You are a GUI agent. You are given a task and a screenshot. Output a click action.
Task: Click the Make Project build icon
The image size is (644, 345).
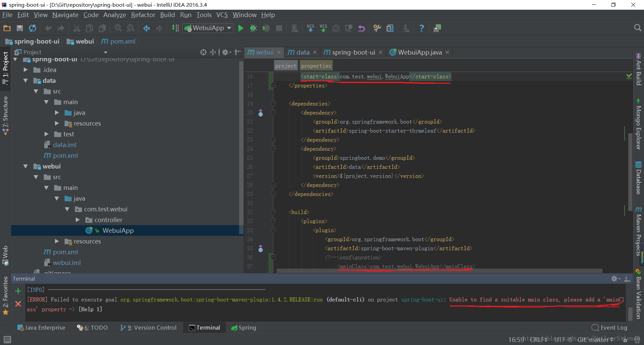click(175, 28)
